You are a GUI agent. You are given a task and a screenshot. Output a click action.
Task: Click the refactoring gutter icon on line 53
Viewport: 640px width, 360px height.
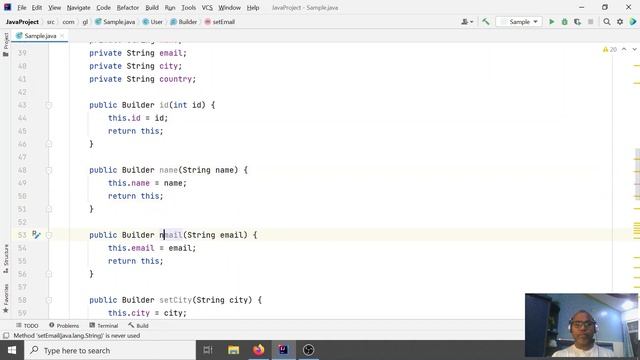[x=36, y=235]
